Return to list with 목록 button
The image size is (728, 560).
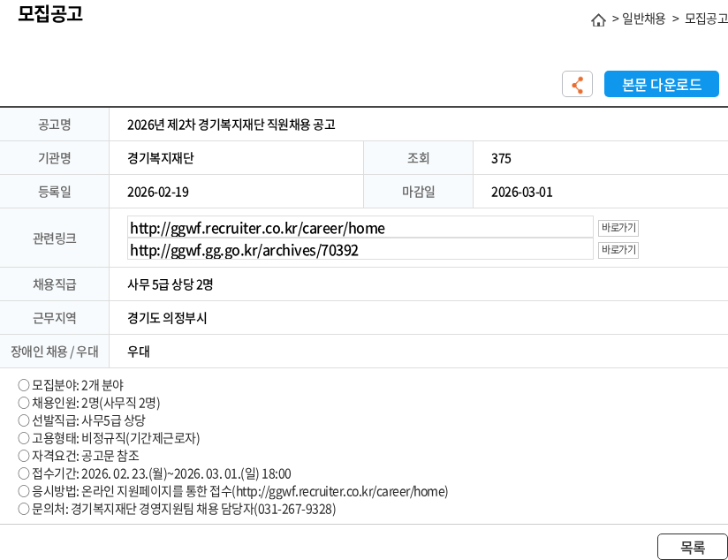[693, 547]
